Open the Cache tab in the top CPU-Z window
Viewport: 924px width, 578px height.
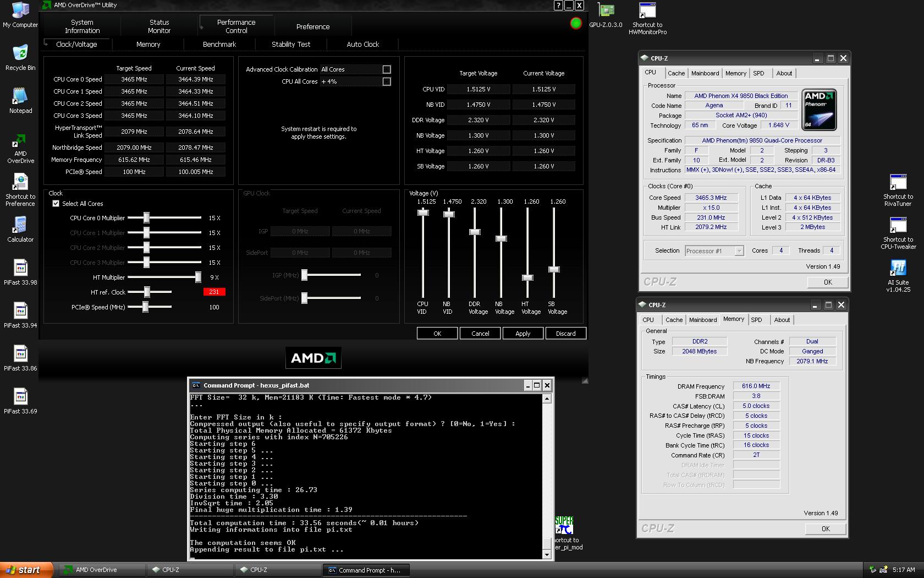676,73
